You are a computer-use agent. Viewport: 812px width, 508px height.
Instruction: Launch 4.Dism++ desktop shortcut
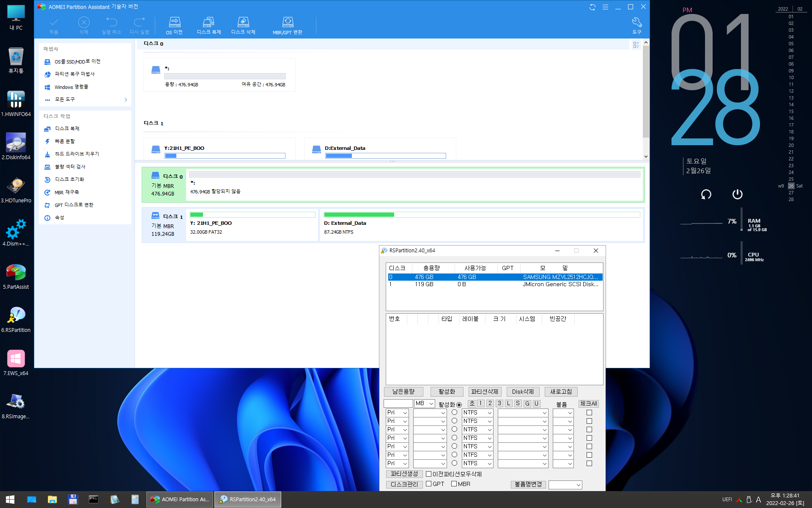16,233
